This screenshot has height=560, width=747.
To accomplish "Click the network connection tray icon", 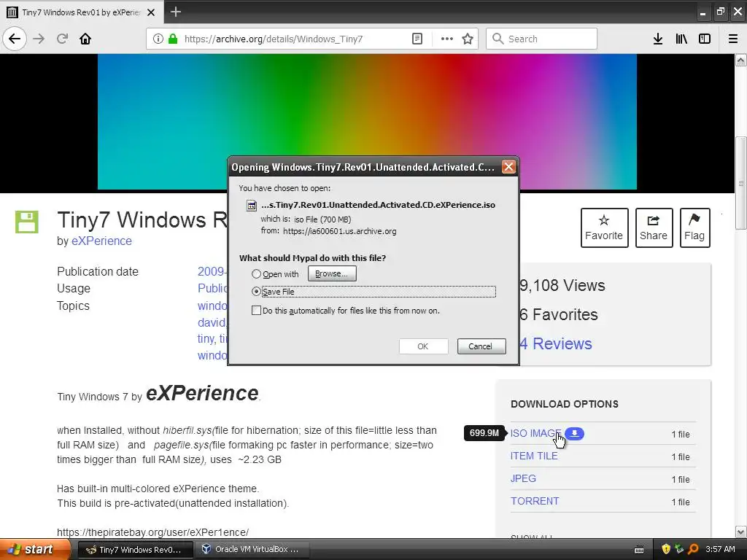I will [x=679, y=549].
